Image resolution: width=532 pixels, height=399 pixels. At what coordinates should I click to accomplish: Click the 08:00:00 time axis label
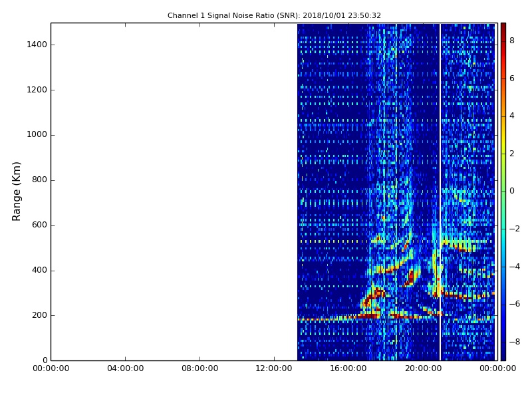[200, 368]
